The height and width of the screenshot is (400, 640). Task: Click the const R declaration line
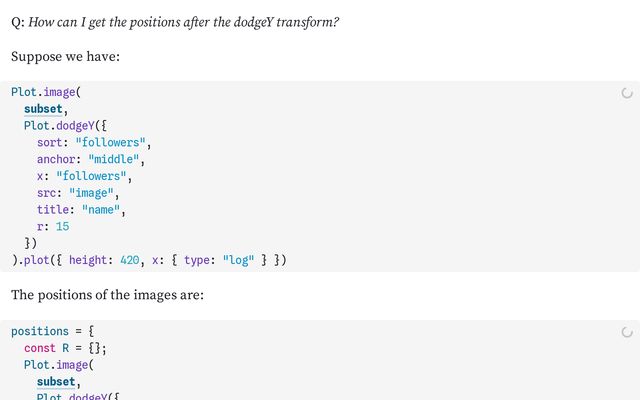(x=65, y=348)
